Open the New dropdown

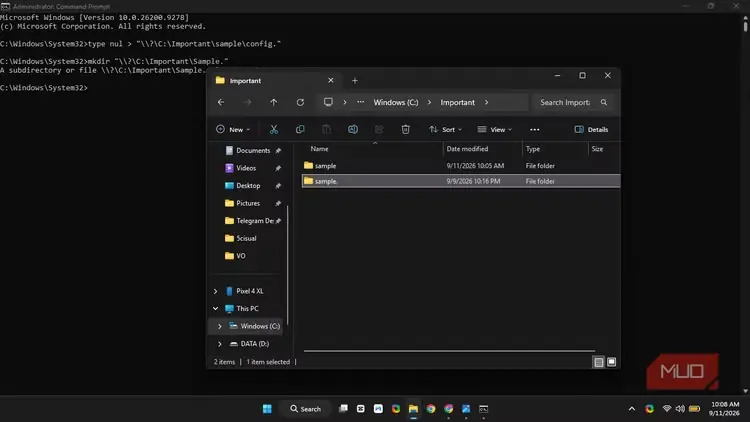click(233, 129)
